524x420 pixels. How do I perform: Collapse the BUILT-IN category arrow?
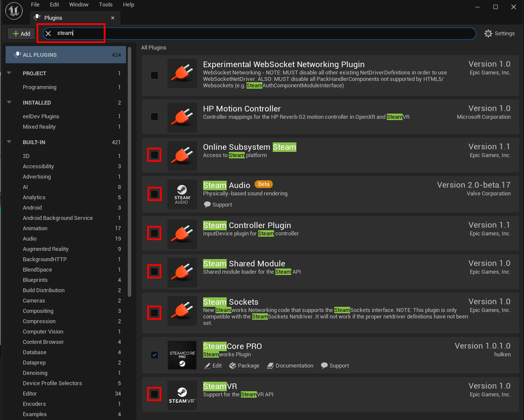tap(9, 142)
